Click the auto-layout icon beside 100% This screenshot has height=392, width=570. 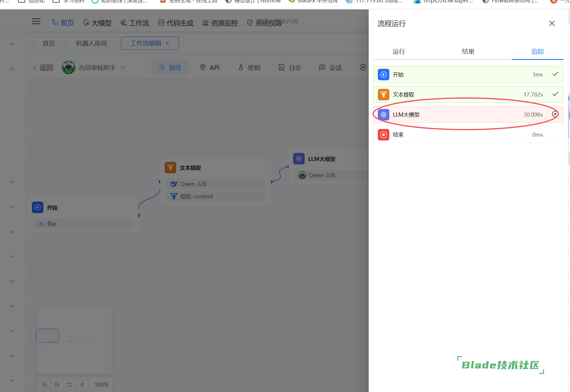click(82, 384)
